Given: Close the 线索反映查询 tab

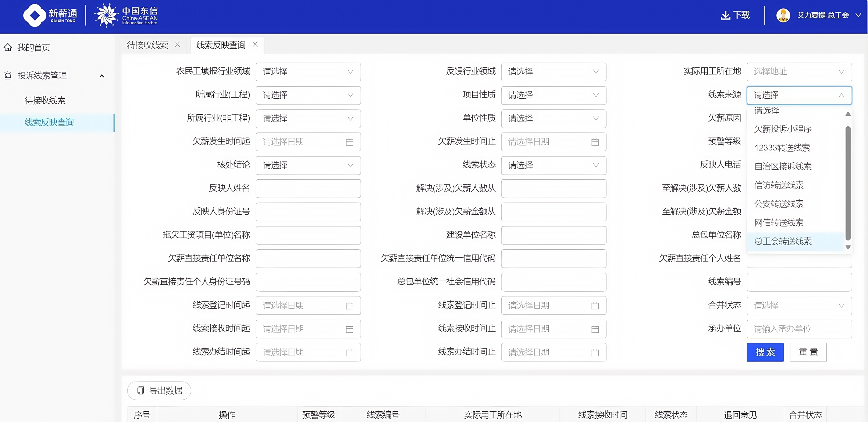Looking at the screenshot, I should [255, 45].
